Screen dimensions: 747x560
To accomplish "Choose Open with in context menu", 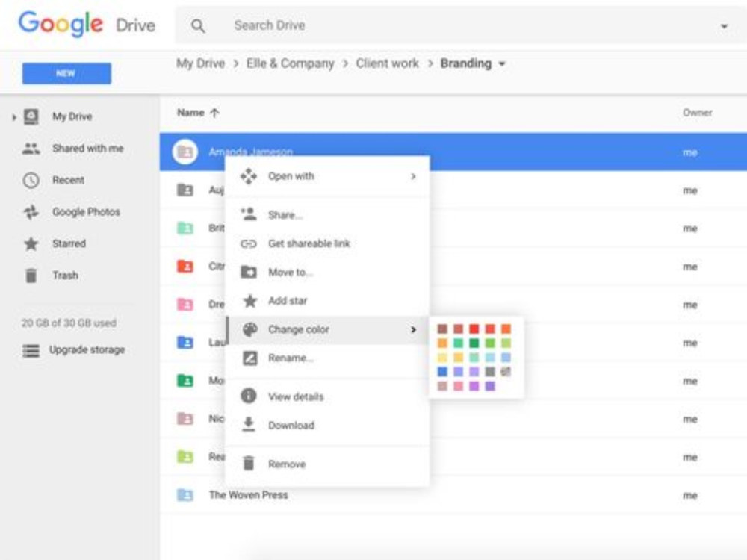I will [x=327, y=176].
